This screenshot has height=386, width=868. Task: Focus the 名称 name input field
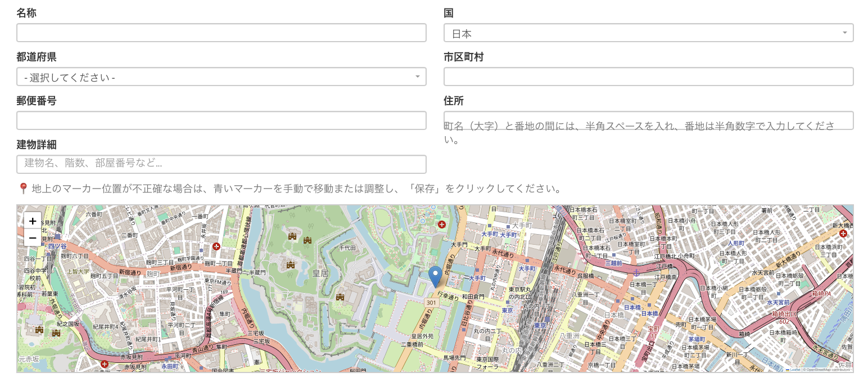tap(221, 33)
